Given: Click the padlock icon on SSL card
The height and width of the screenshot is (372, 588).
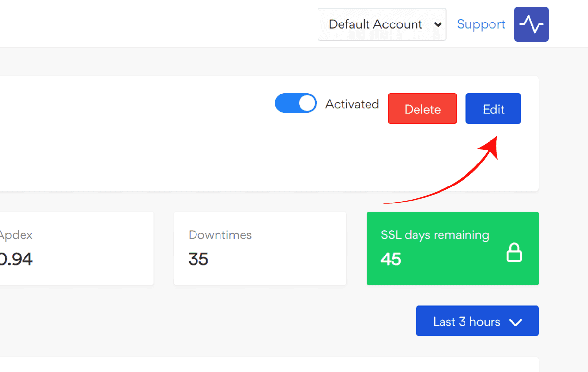Looking at the screenshot, I should pos(514,253).
